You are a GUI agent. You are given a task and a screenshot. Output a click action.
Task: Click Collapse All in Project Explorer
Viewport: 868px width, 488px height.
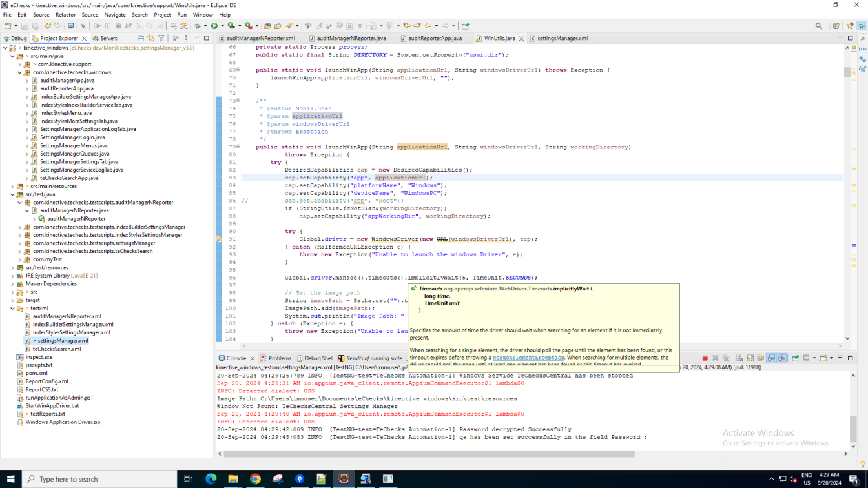141,38
